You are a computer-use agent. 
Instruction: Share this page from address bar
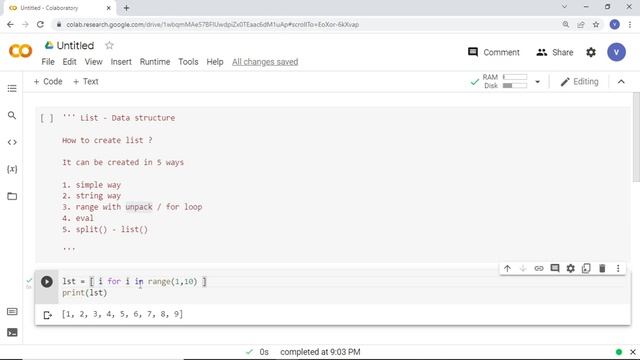[x=581, y=24]
